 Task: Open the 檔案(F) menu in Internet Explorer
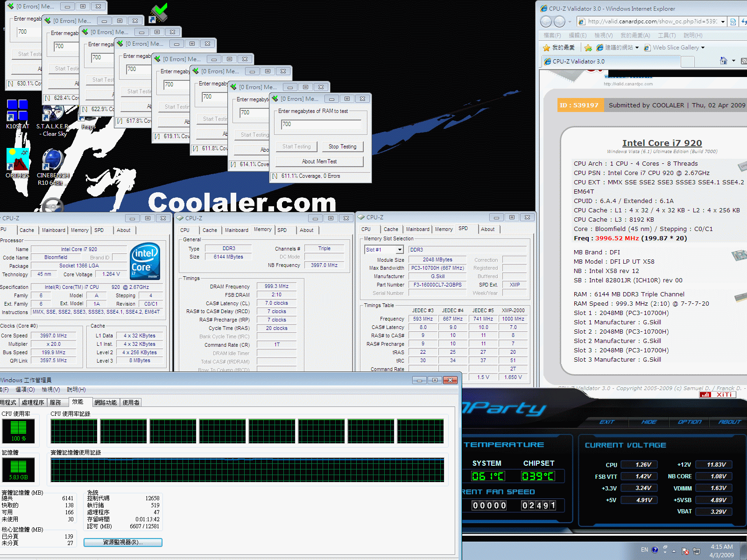pyautogui.click(x=552, y=35)
